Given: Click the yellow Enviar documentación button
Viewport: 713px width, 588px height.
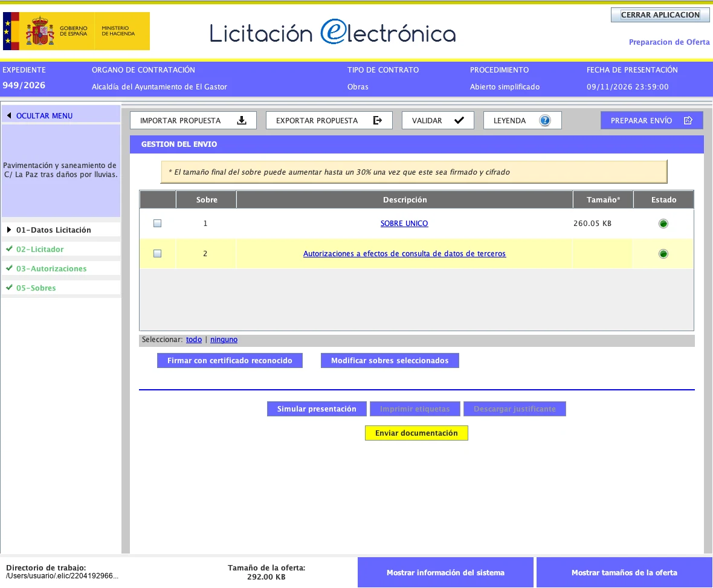Looking at the screenshot, I should pyautogui.click(x=416, y=433).
